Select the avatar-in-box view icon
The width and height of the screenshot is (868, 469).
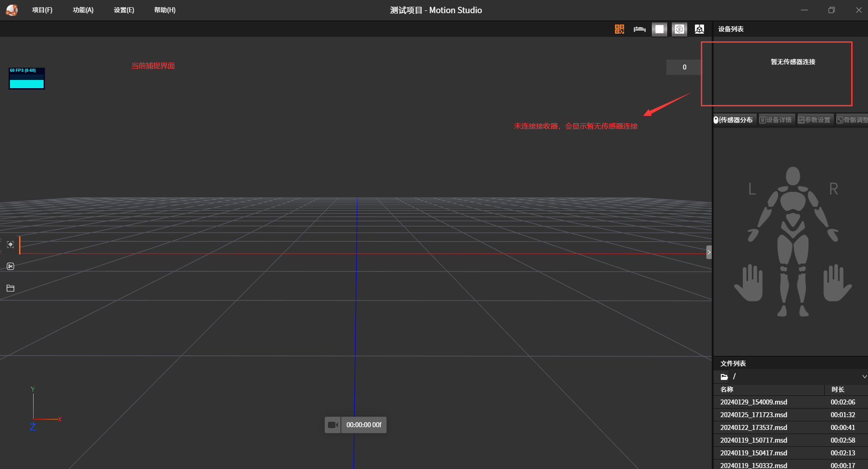coord(679,29)
